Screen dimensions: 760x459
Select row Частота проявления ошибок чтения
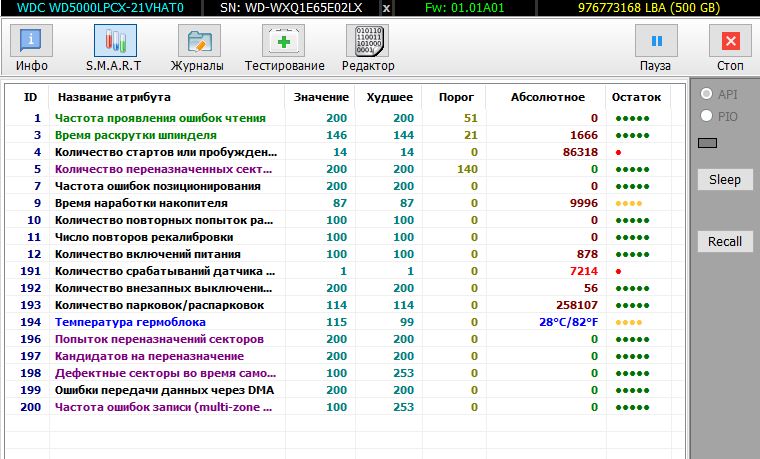click(345, 118)
